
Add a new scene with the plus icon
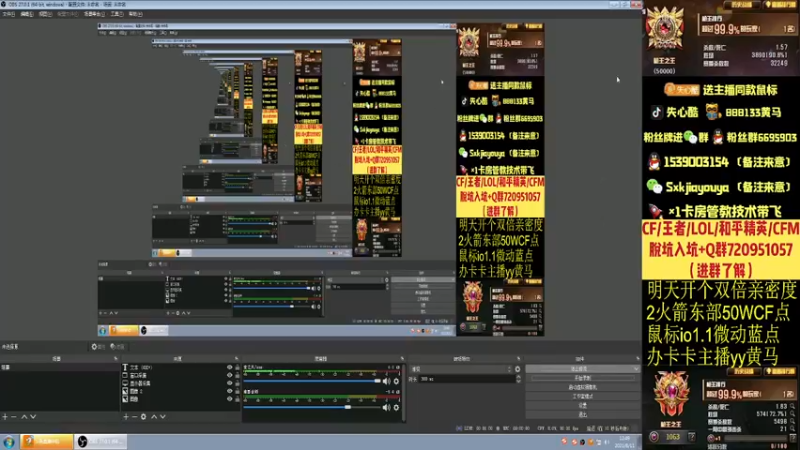[x=5, y=417]
